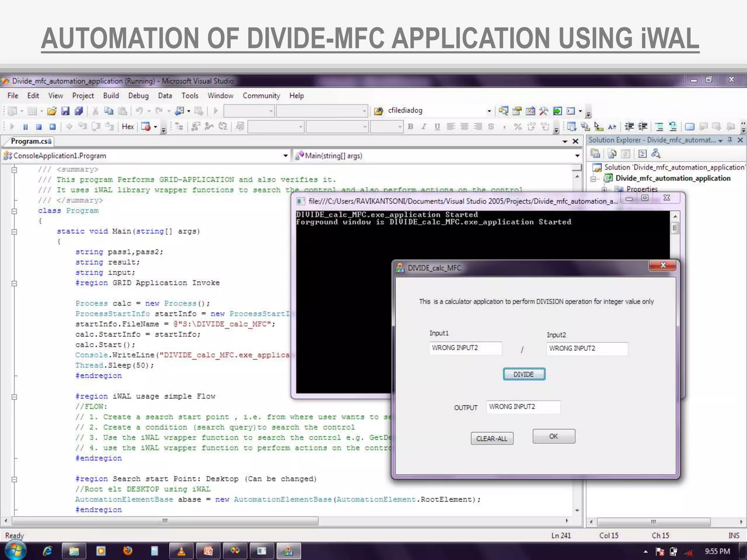Toggle auto-hide pin on Solution Explorer
Image resolution: width=747 pixels, height=560 pixels.
coord(730,140)
